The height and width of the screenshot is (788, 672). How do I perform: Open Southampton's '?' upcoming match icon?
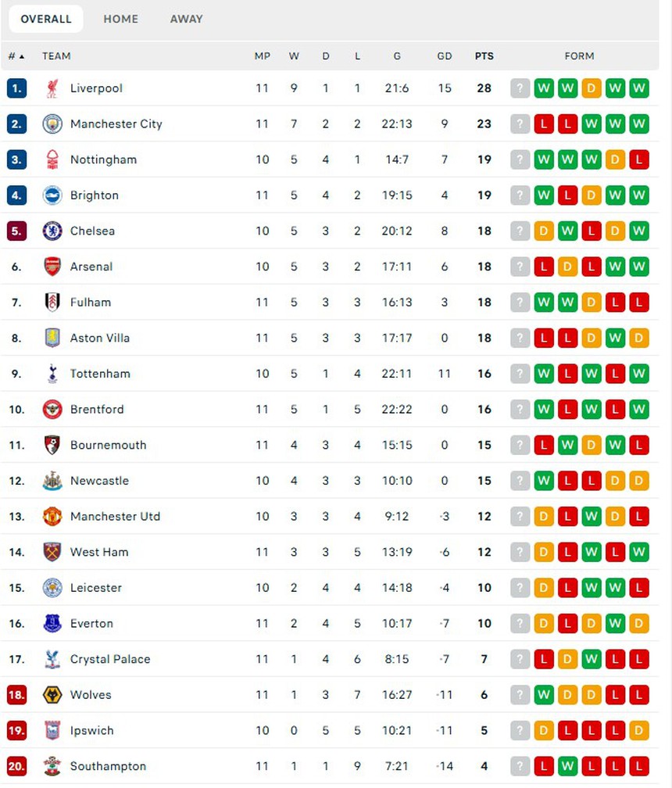click(520, 766)
